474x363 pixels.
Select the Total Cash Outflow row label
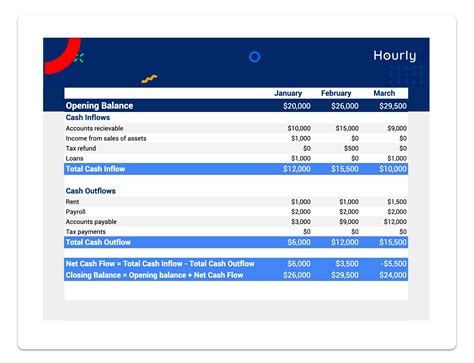98,242
